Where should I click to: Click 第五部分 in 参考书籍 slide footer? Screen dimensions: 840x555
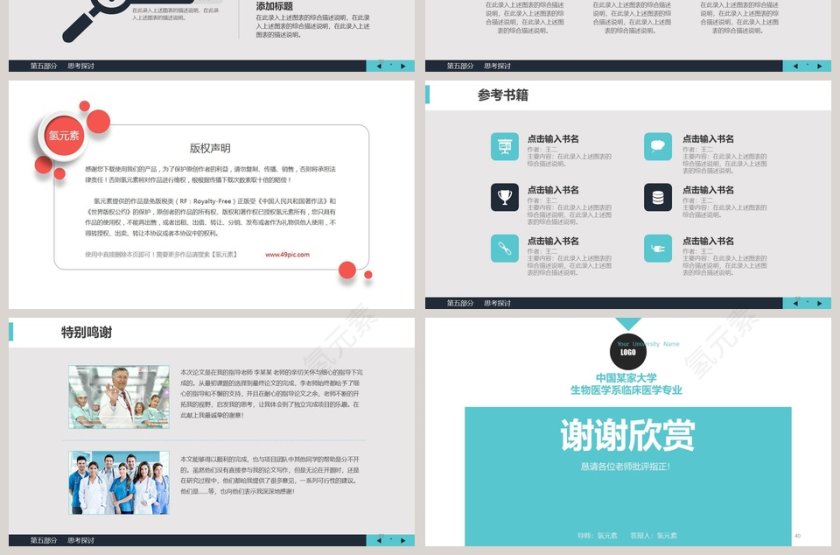pos(460,303)
